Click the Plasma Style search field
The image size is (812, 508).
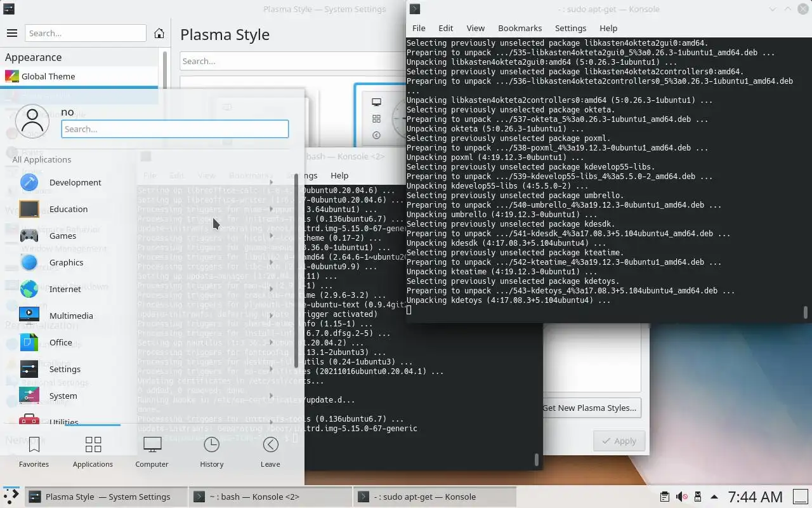(293, 61)
